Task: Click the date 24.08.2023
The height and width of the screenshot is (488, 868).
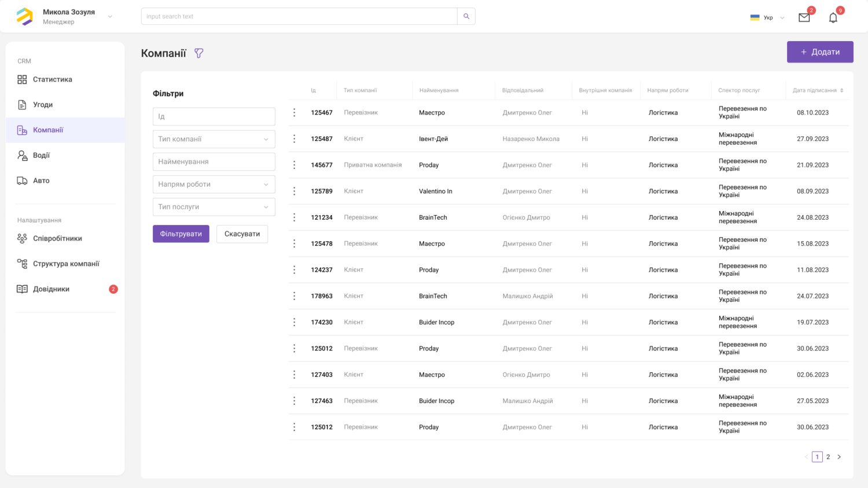Action: click(812, 217)
